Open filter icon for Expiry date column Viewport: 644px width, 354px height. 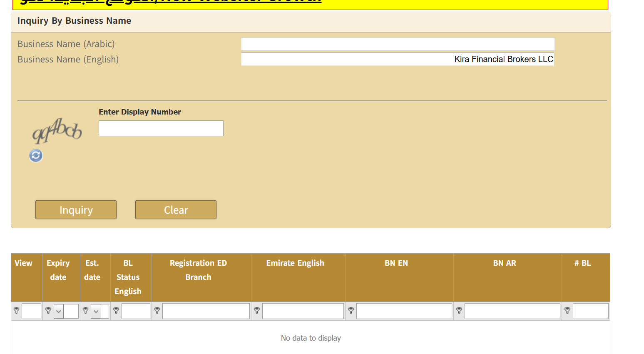[48, 311]
